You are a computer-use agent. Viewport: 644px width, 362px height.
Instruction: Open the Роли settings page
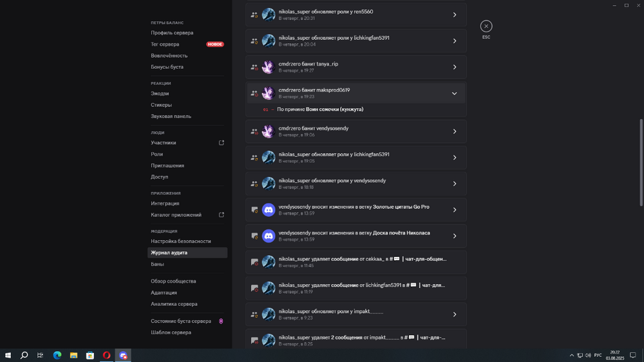click(157, 155)
